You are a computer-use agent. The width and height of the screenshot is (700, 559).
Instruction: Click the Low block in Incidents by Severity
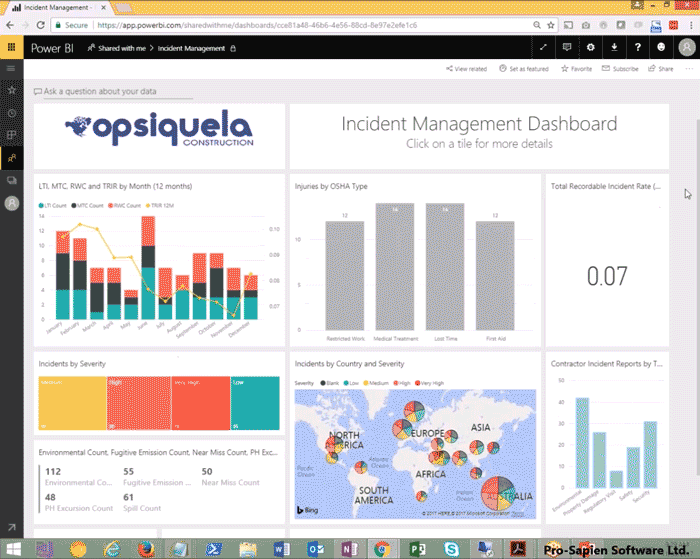[x=255, y=403]
